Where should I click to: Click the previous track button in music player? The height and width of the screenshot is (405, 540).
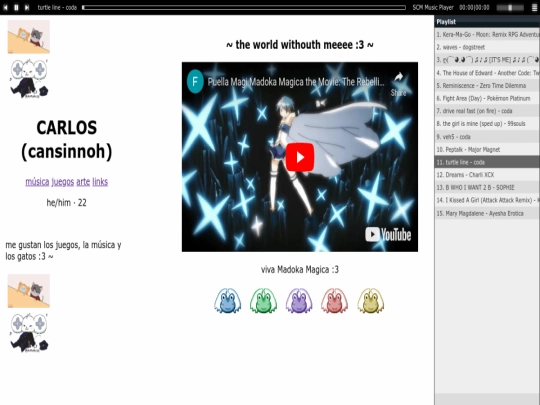pos(6,7)
